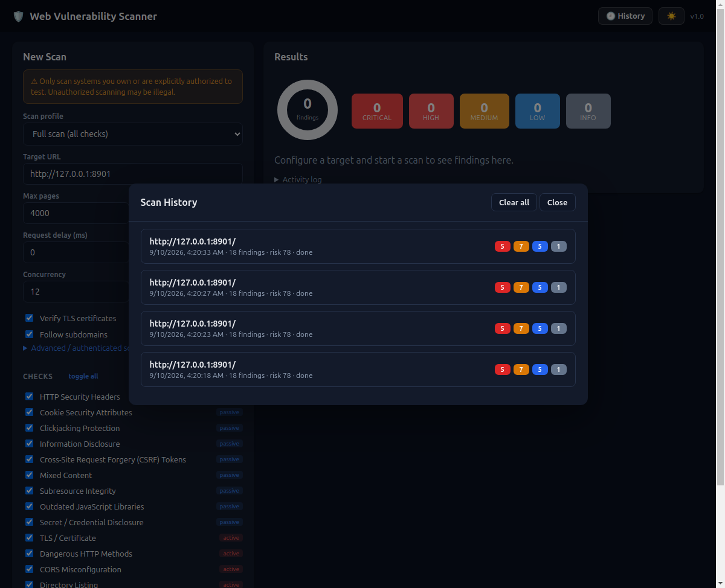This screenshot has width=725, height=588.
Task: Click passive tag beside Cookie Security Attributes
Action: 230,412
